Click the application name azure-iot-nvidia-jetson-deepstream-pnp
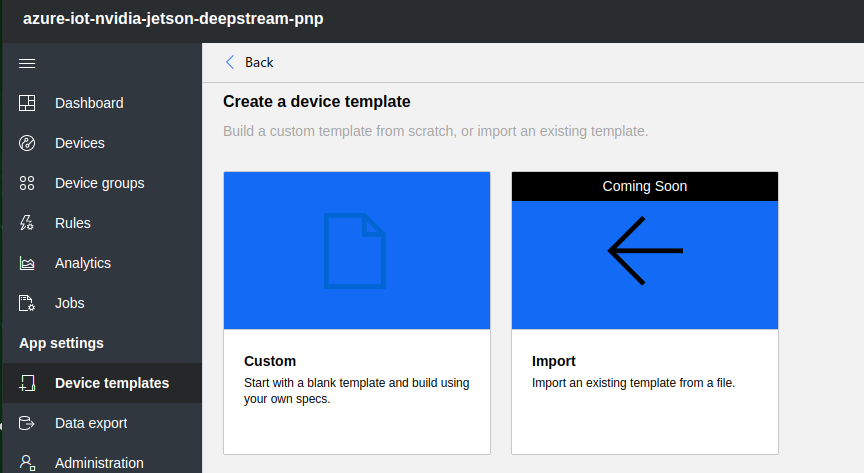864x473 pixels. [173, 19]
